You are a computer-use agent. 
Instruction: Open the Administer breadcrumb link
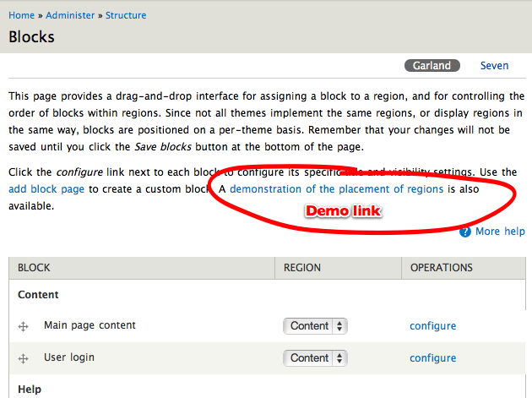[x=70, y=15]
